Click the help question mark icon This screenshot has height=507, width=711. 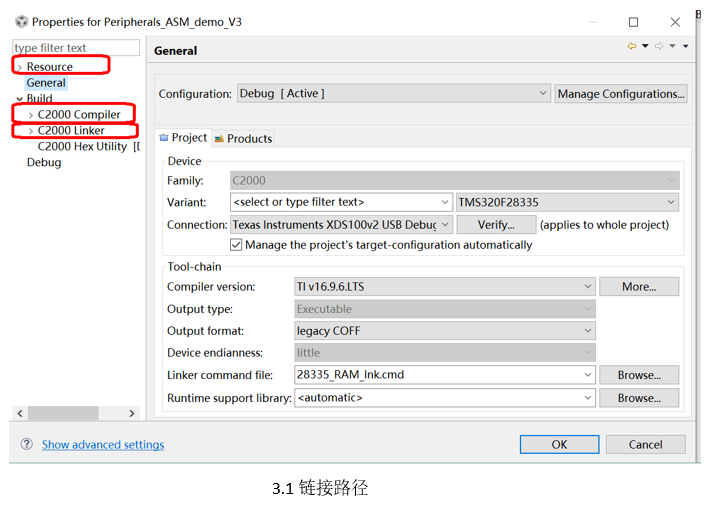tap(27, 444)
